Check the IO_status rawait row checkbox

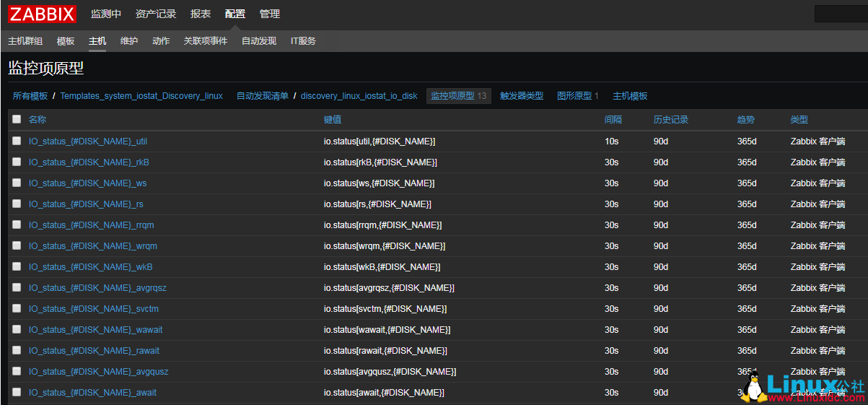pyautogui.click(x=17, y=350)
